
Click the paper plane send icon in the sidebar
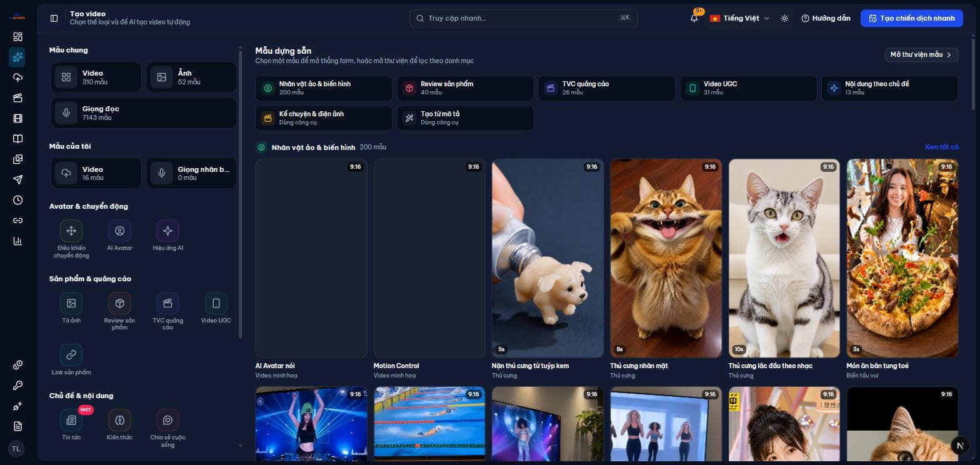coord(17,180)
